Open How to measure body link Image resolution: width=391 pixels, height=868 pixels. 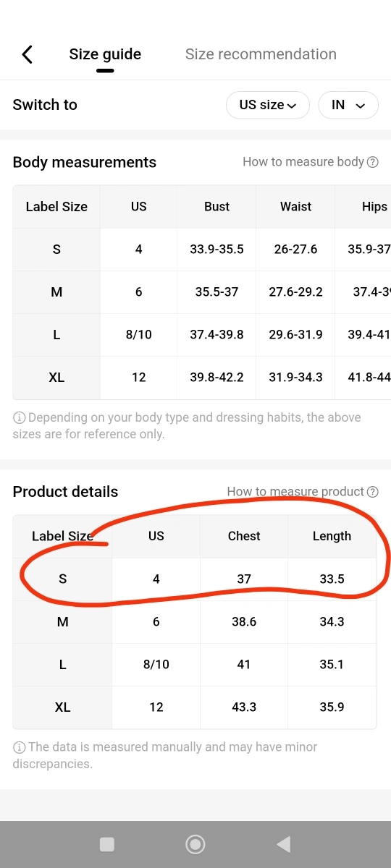[303, 162]
